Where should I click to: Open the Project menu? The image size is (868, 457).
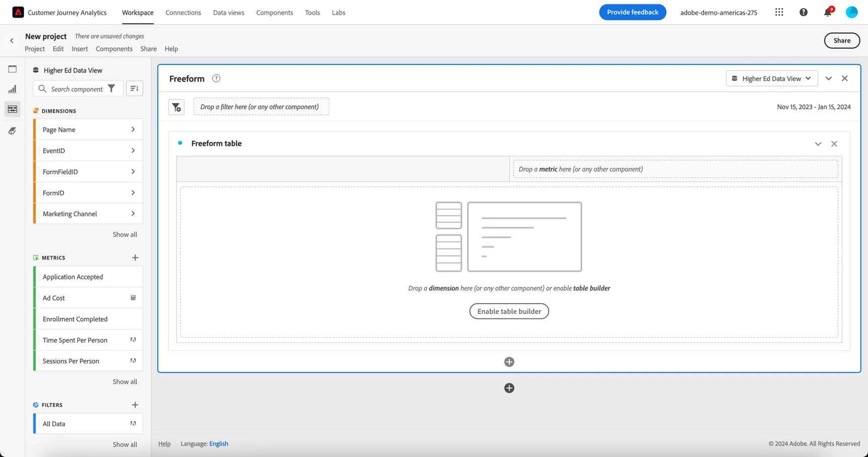click(x=35, y=49)
